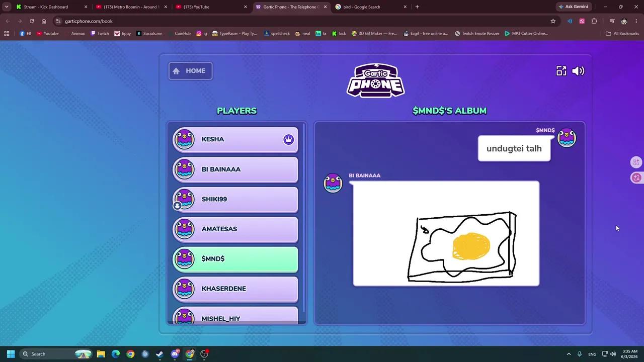Viewport: 644px width, 362px height.
Task: Click the lower pink side-panel icon at right edge
Action: [x=636, y=177]
